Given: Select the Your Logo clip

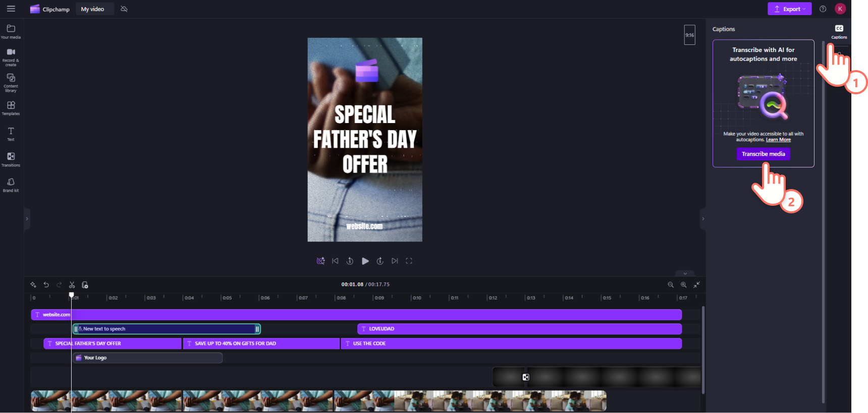Looking at the screenshot, I should (x=148, y=358).
